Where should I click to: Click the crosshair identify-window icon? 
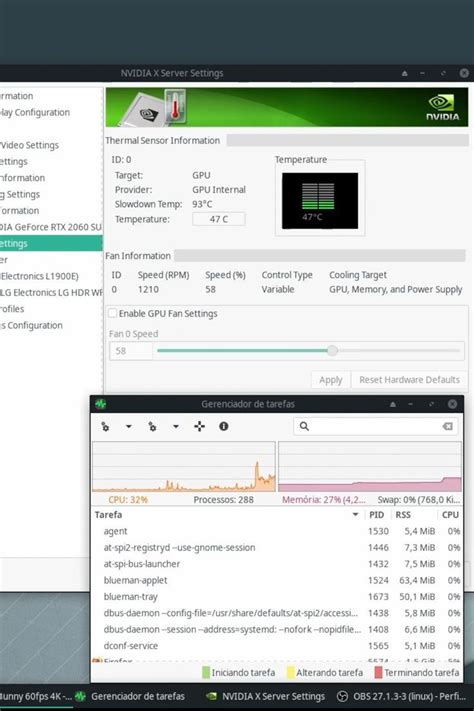[x=200, y=426]
